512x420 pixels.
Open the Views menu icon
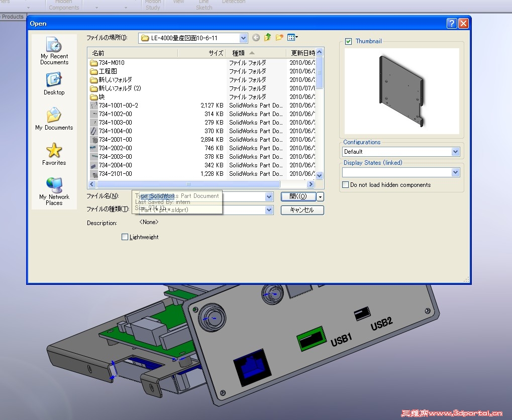point(292,38)
